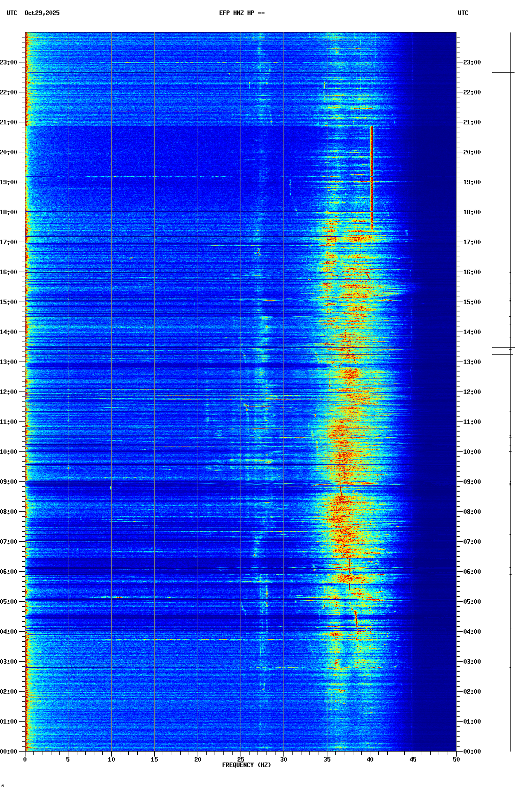Click the red vertical line near 40 Hz
Screen dimensions: 532x791
[372, 175]
